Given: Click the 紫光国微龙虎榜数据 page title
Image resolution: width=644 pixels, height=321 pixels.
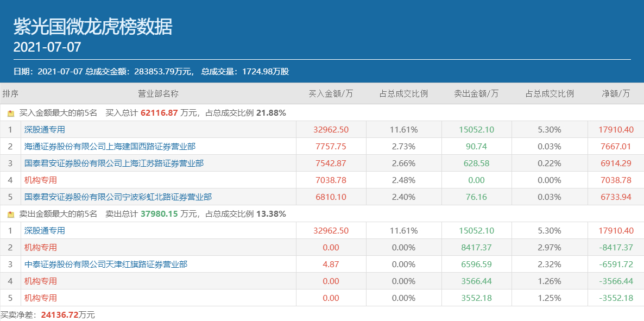Looking at the screenshot, I should coord(93,27).
